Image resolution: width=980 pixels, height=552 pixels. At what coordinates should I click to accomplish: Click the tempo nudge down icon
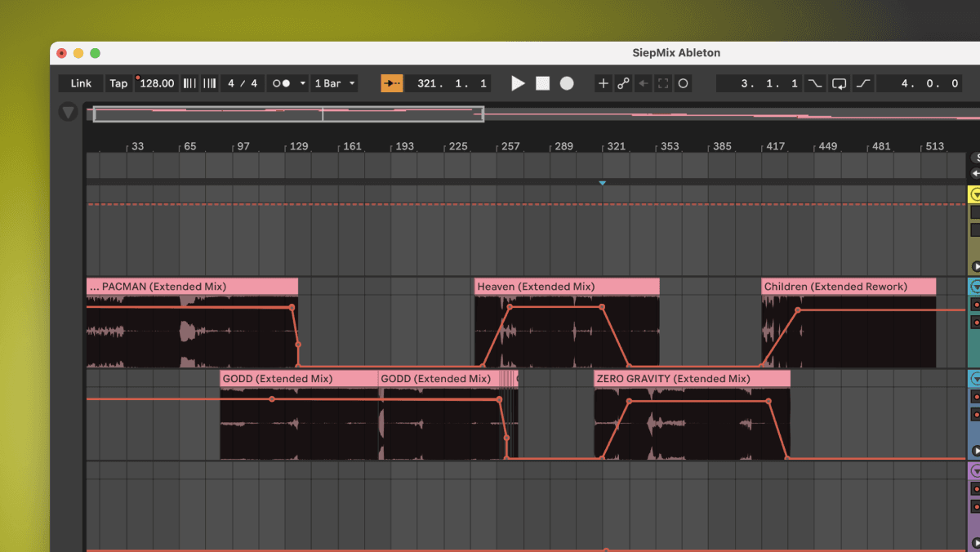(190, 82)
